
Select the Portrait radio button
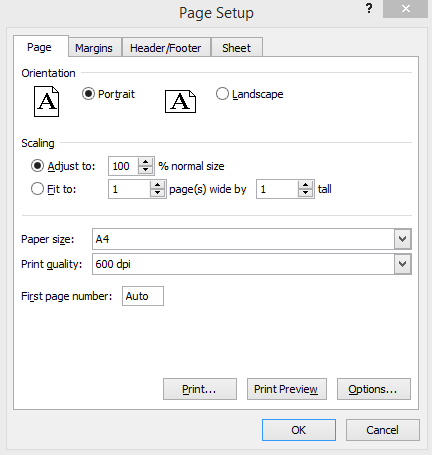pyautogui.click(x=88, y=94)
